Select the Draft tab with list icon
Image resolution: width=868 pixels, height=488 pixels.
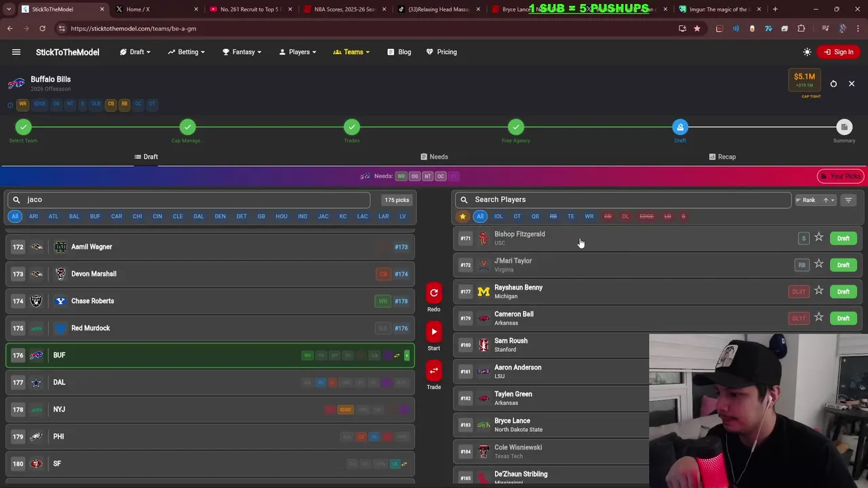146,157
